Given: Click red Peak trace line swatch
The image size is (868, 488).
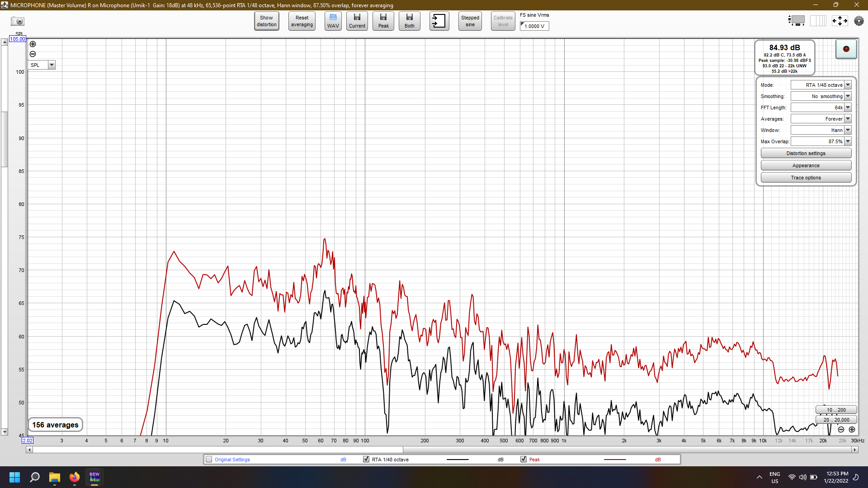Looking at the screenshot, I should pyautogui.click(x=615, y=460).
